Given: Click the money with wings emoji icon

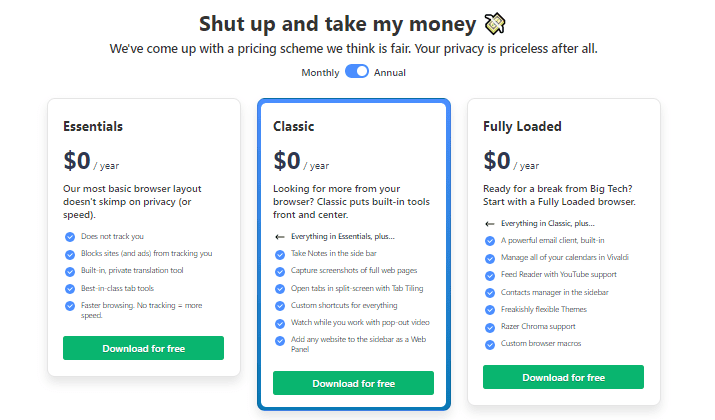Looking at the screenshot, I should click(495, 24).
